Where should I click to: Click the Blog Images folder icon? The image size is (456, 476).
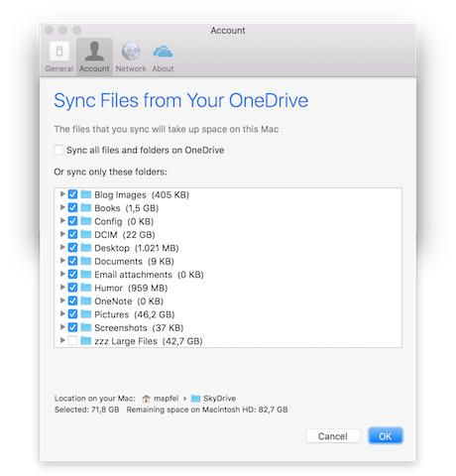[86, 194]
